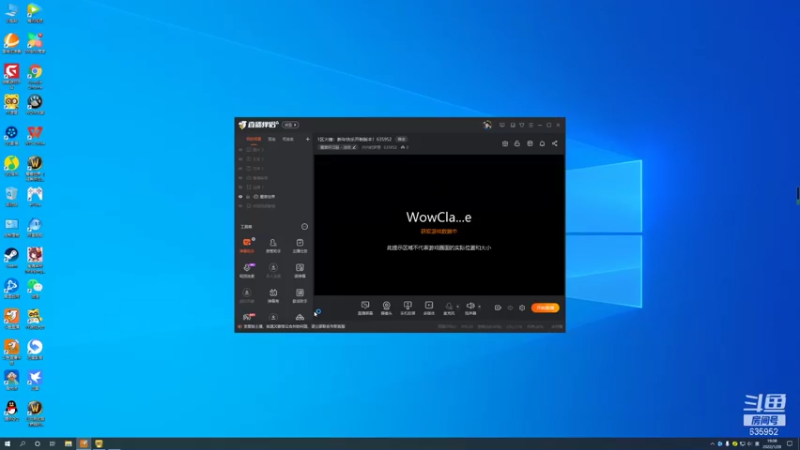Add a new scene with the plus icon
This screenshot has height=450, width=800.
pos(308,139)
